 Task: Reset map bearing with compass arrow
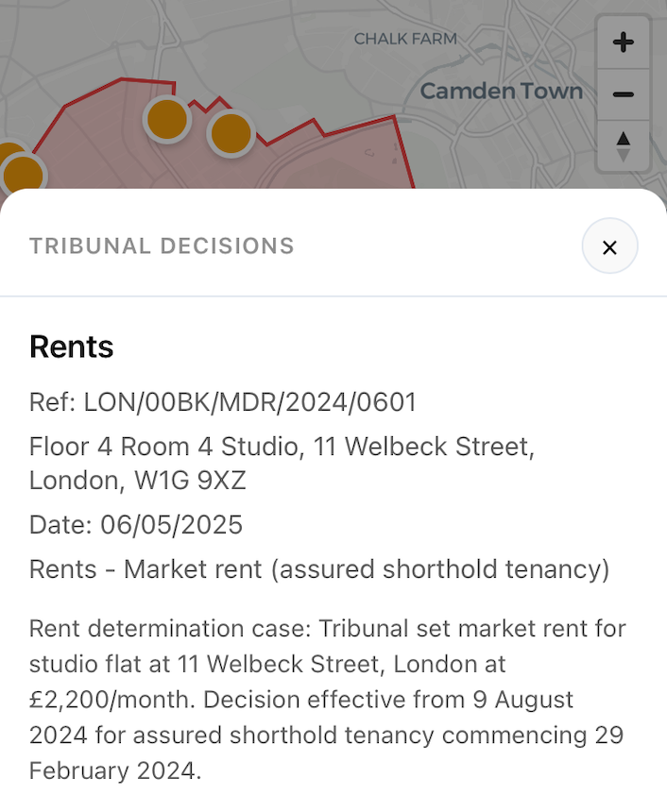click(623, 146)
